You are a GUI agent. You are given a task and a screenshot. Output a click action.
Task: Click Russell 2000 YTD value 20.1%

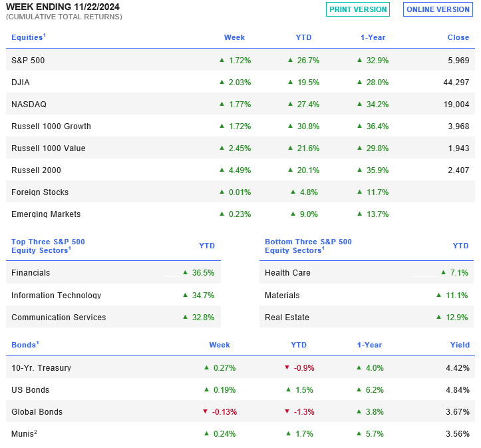[x=308, y=170]
